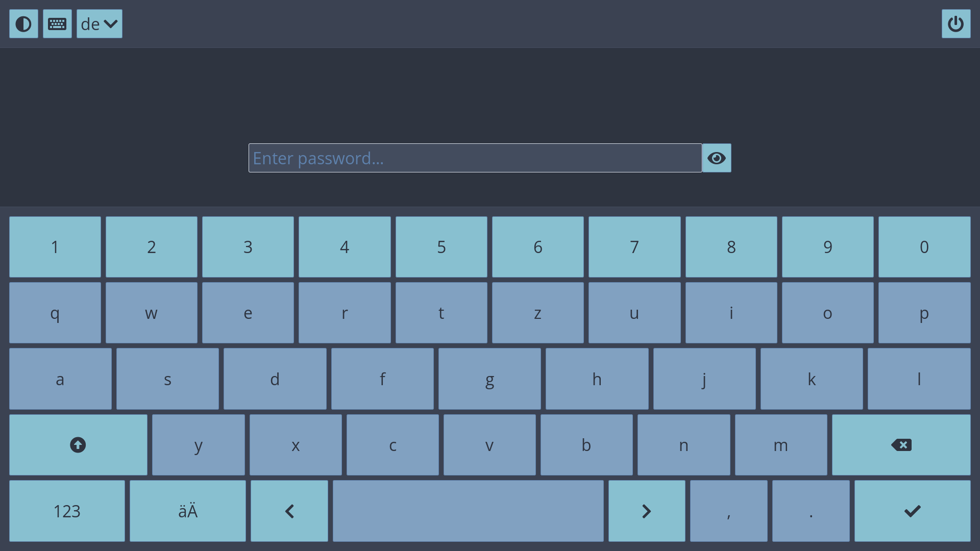This screenshot has width=980, height=551.
Task: Confirm with the checkmark enter key
Action: tap(912, 511)
